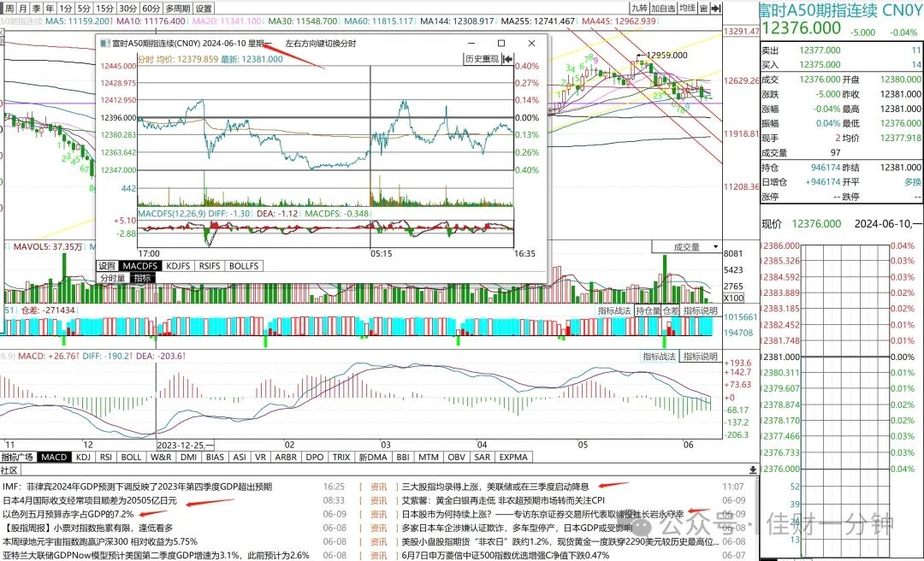The height and width of the screenshot is (561, 924).
Task: Switch to the KDJ indicator tab
Action: pos(84,457)
